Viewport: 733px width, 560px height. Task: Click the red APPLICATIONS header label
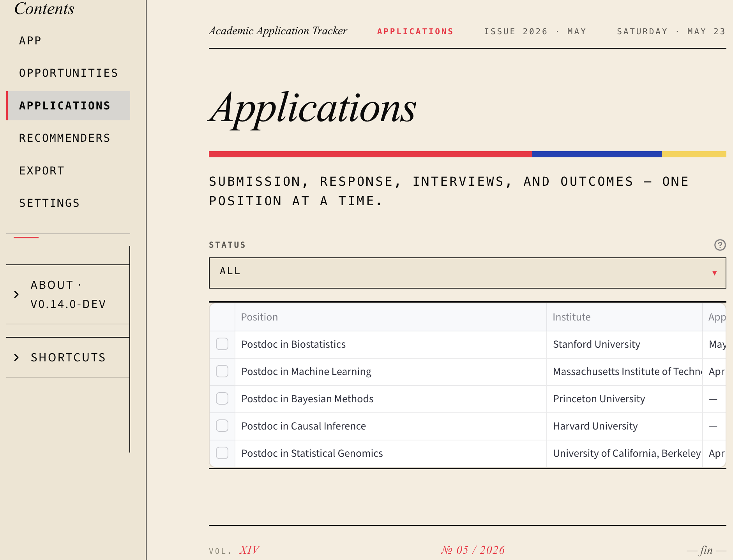click(415, 32)
